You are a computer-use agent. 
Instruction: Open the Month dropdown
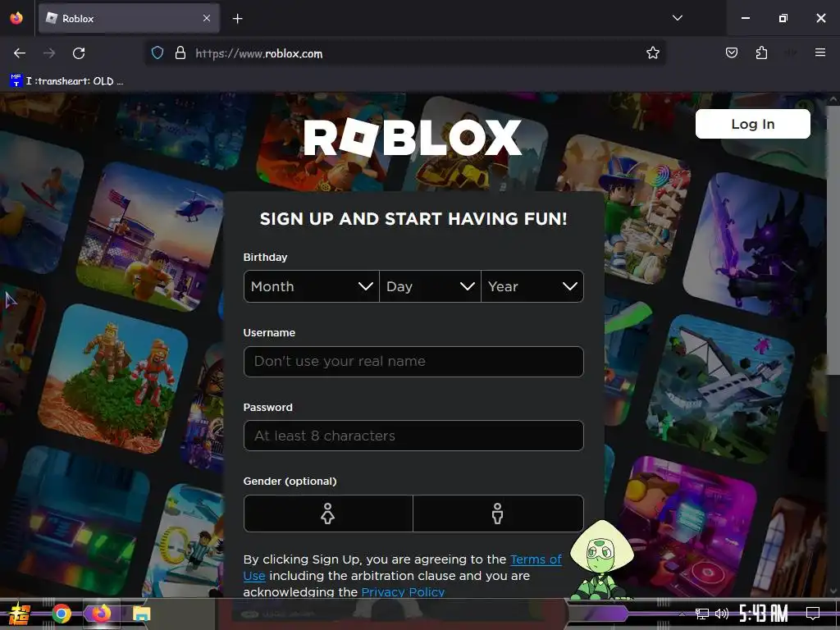pos(311,286)
